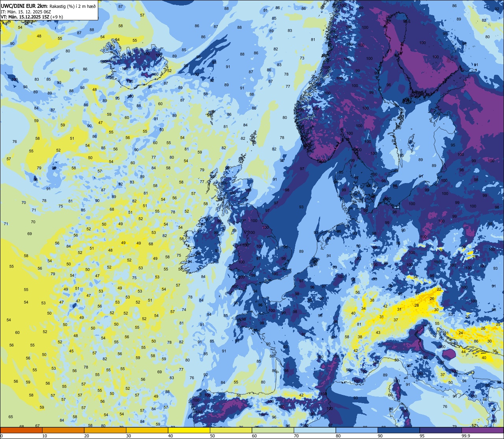Click the legend tick label '50'

tap(212, 436)
